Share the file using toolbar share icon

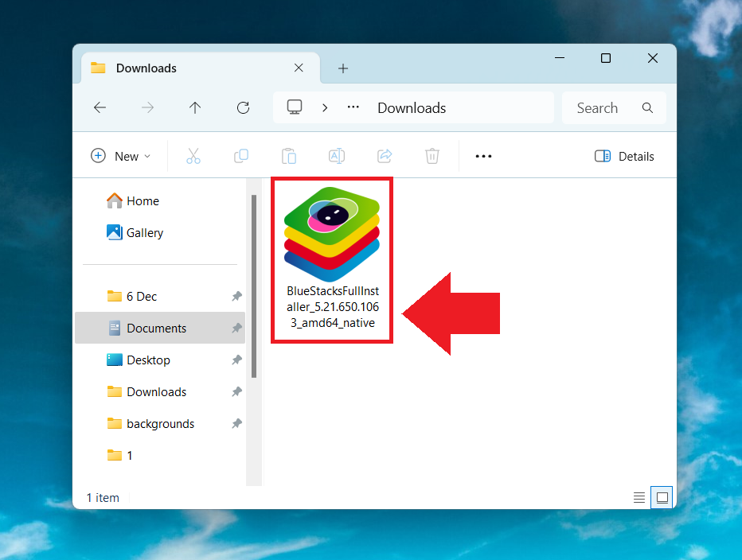385,156
